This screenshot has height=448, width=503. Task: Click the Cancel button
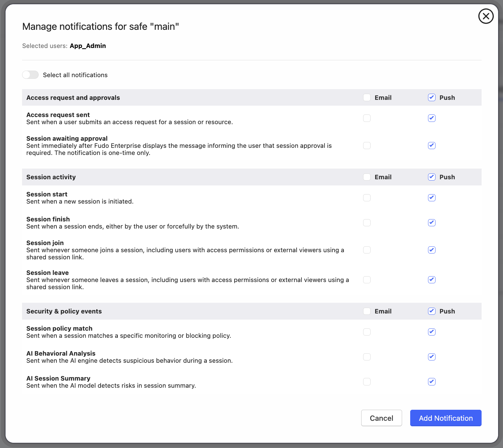pos(381,418)
